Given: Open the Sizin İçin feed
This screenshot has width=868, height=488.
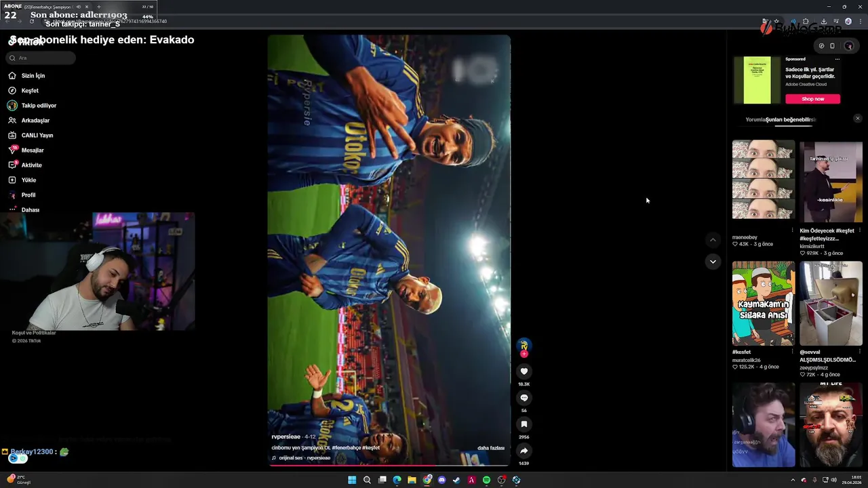Looking at the screenshot, I should pyautogui.click(x=27, y=76).
